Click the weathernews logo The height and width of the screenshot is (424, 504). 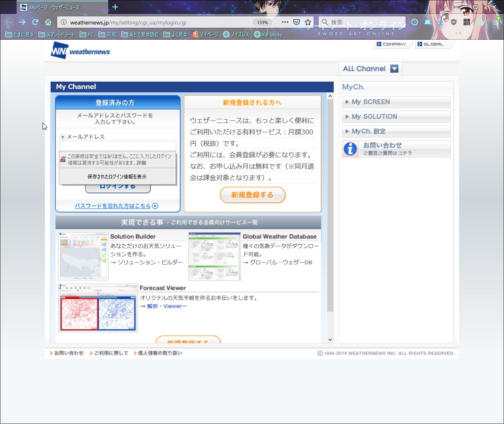click(x=80, y=51)
